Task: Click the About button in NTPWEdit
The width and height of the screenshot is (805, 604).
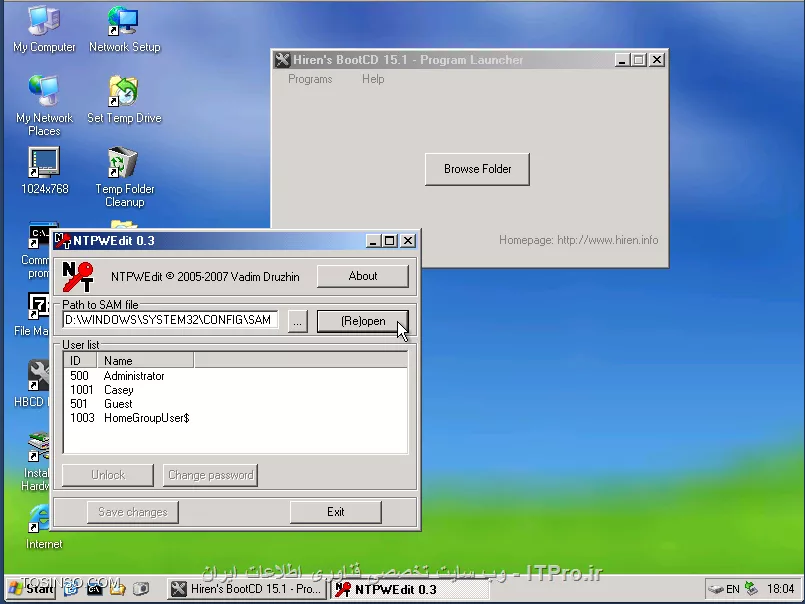Action: pos(363,276)
